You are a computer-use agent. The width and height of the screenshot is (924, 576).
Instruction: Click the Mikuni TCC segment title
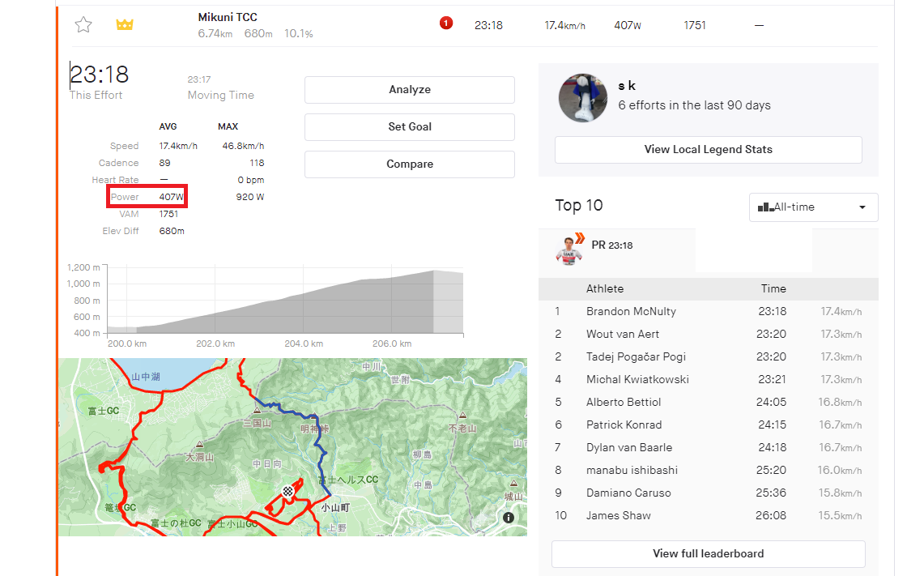coord(228,17)
